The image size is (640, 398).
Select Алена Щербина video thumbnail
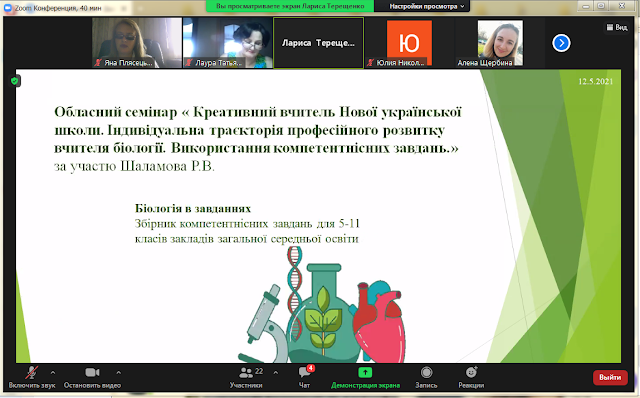500,42
